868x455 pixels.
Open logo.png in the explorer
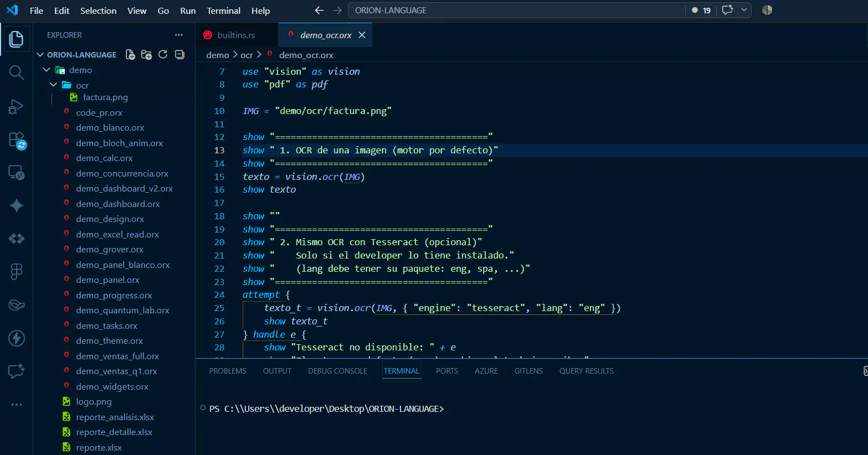pos(94,402)
